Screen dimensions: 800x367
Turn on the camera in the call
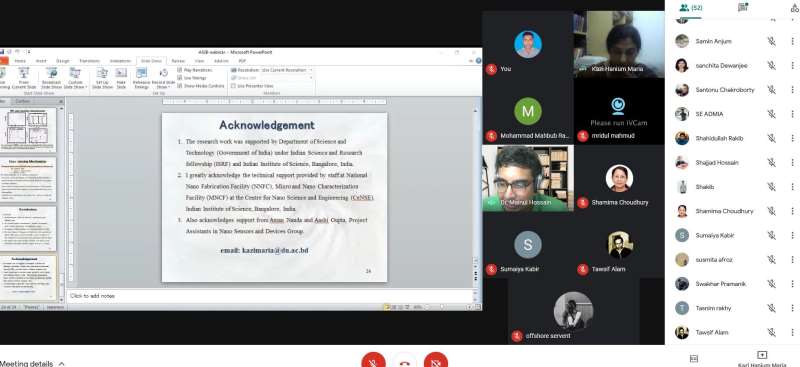436,361
